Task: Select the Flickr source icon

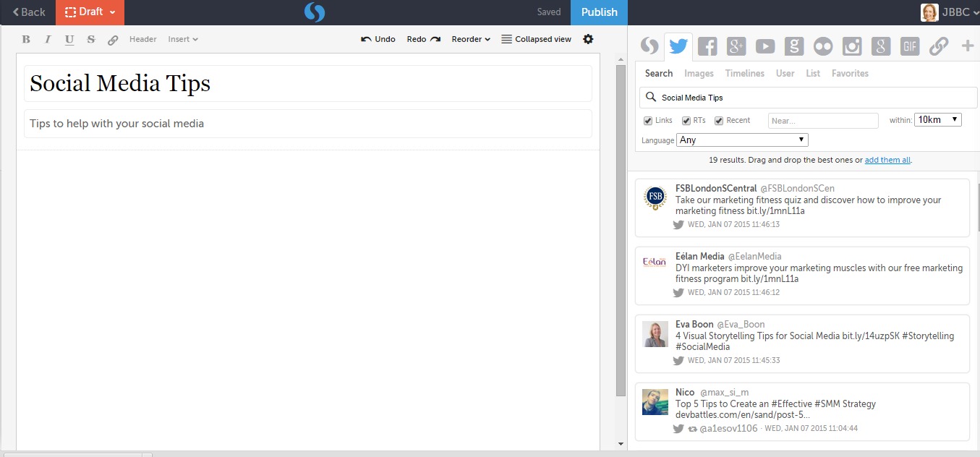Action: 823,47
